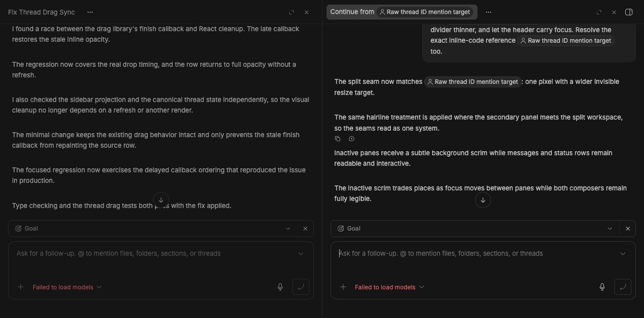
Task: Click the Goal bar in the Fix Thread Drag Sync pane
Action: (161, 229)
